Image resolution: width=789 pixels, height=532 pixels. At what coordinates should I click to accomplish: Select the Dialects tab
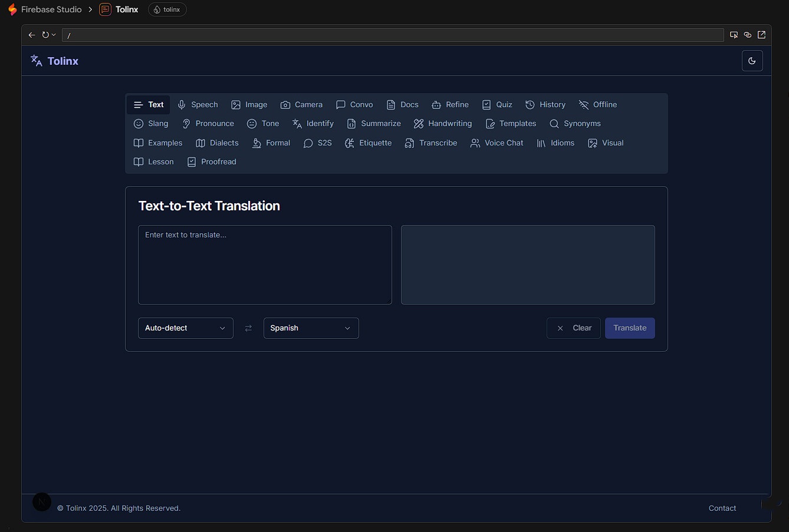tap(217, 143)
